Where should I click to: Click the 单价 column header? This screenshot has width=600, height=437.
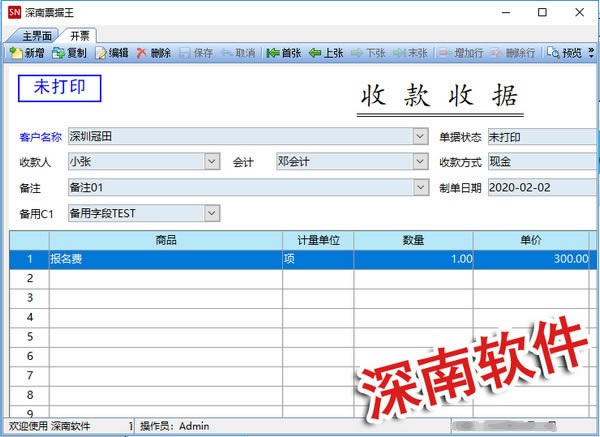531,240
